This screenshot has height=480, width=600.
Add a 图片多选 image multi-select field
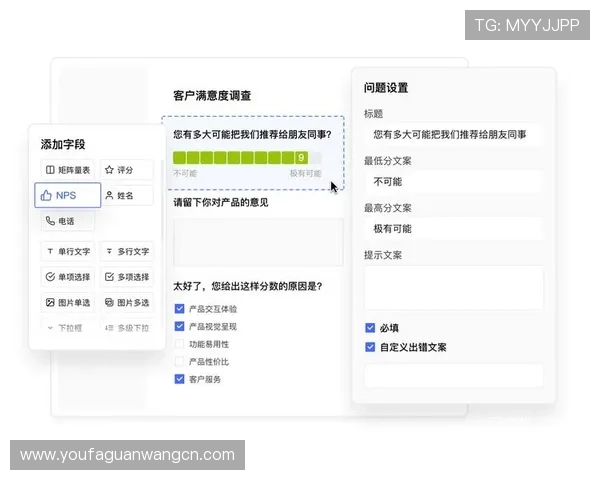[x=127, y=302]
